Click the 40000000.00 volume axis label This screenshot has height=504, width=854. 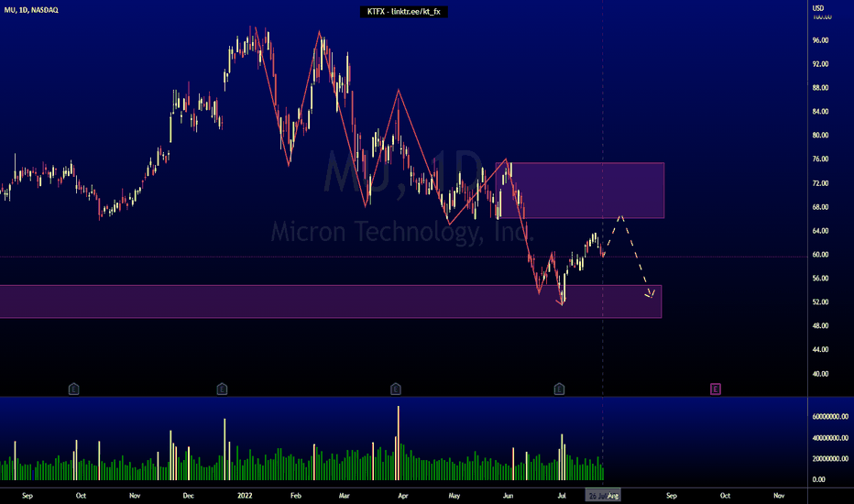pos(830,438)
